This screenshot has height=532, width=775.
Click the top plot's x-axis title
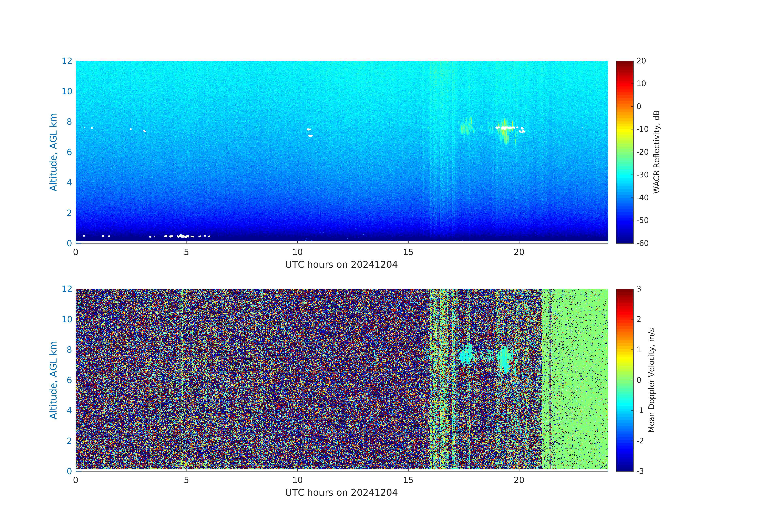click(341, 264)
